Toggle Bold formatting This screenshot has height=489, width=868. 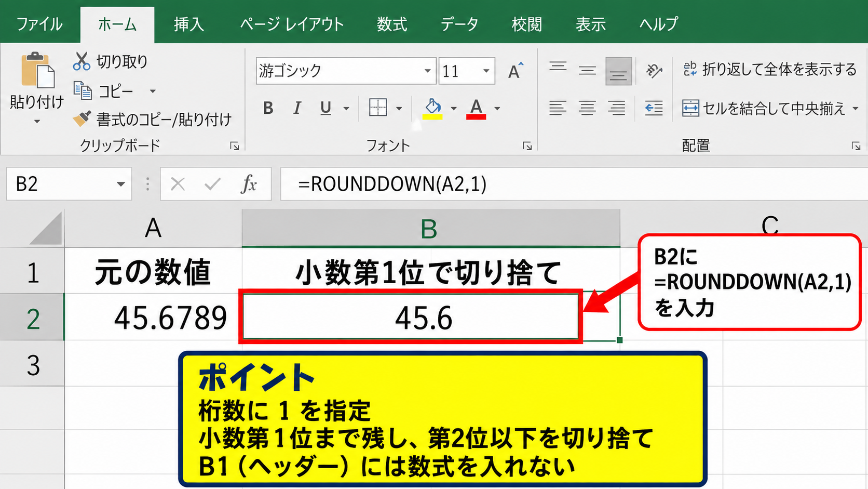coord(268,108)
